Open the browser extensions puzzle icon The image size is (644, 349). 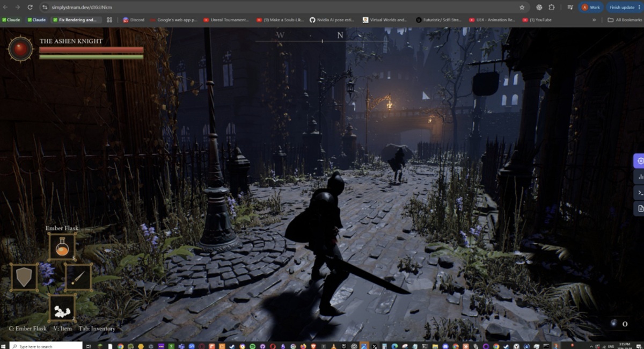point(551,8)
